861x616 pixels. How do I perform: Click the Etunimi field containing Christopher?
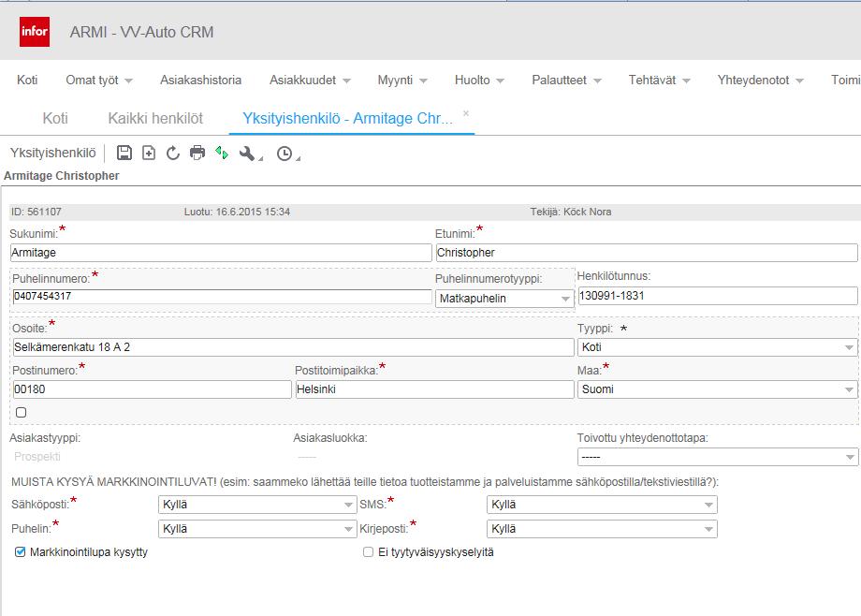click(x=647, y=253)
